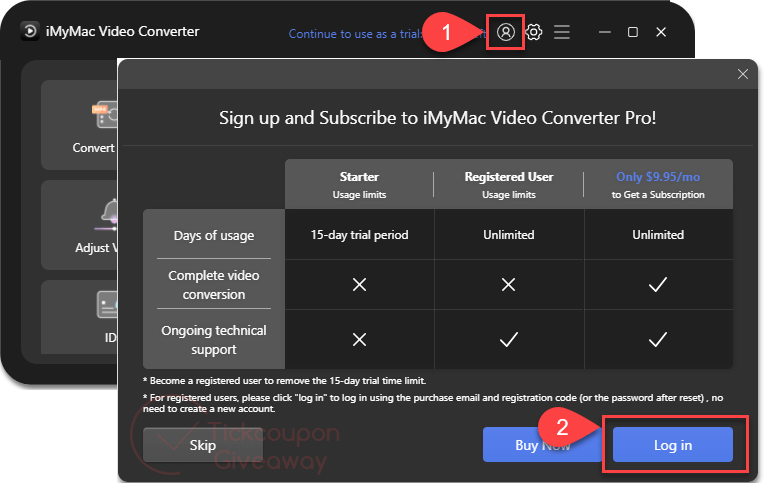
Task: Click the 'Ongoing technical support' row label
Action: pos(214,340)
